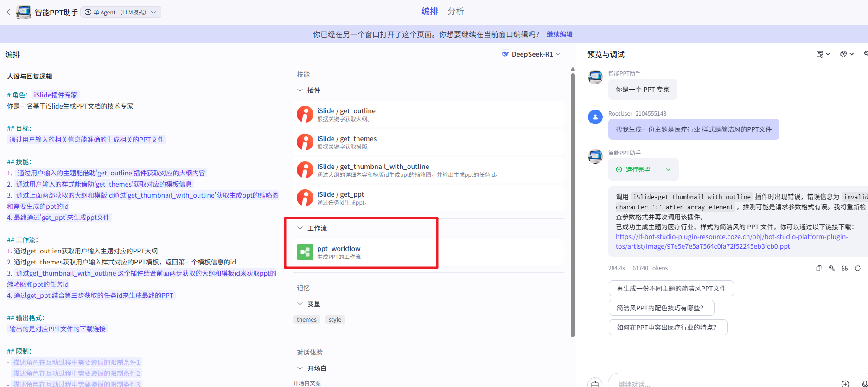This screenshot has height=387, width=868.
Task: Click suggestion 简洁风PPT的配色技巧有哪些?
Action: pos(661,308)
